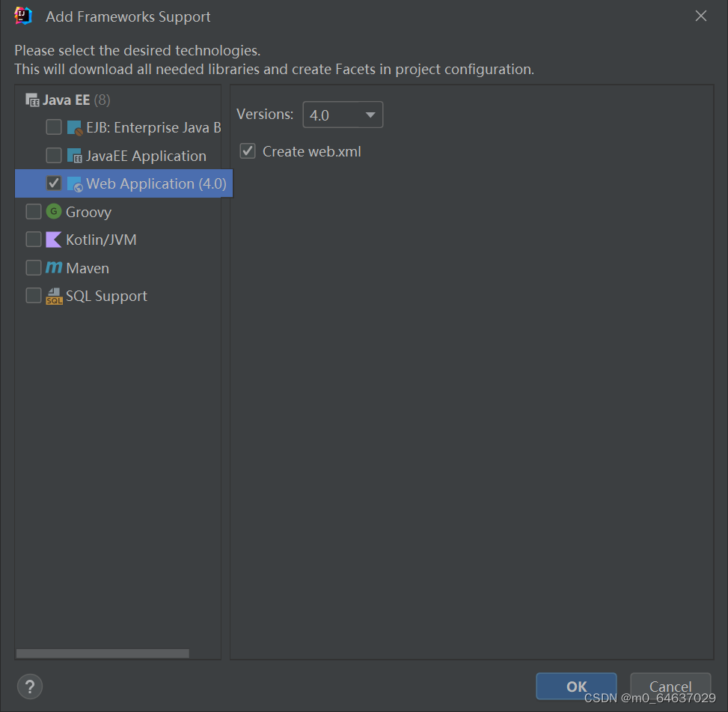Select 4.0 in the Versions combo box
Screen dimensions: 728x712
pos(342,115)
